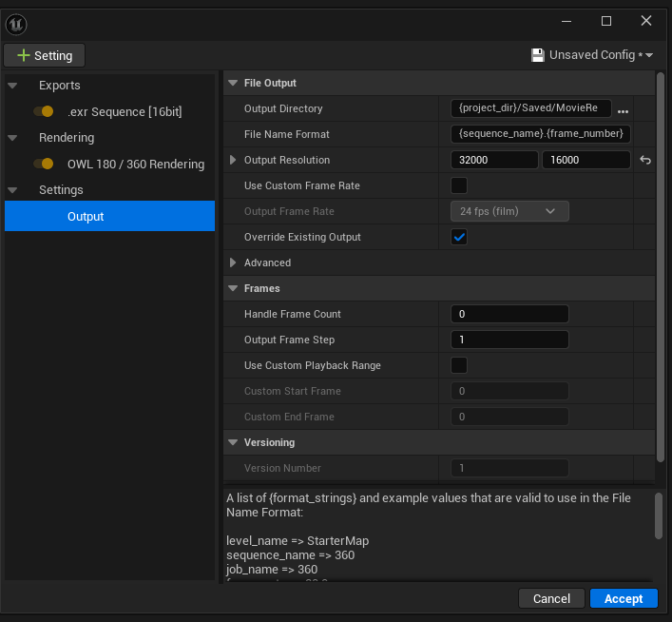Click the Output Frame Step field

(x=509, y=340)
